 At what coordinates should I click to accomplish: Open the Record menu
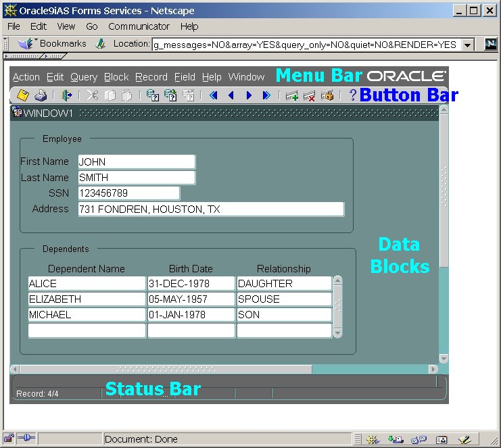pyautogui.click(x=151, y=77)
